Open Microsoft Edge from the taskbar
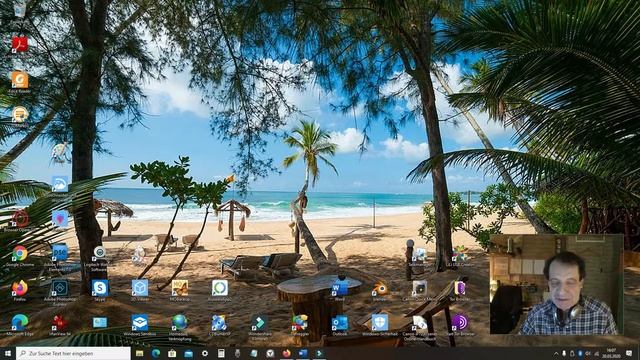 pos(156,353)
